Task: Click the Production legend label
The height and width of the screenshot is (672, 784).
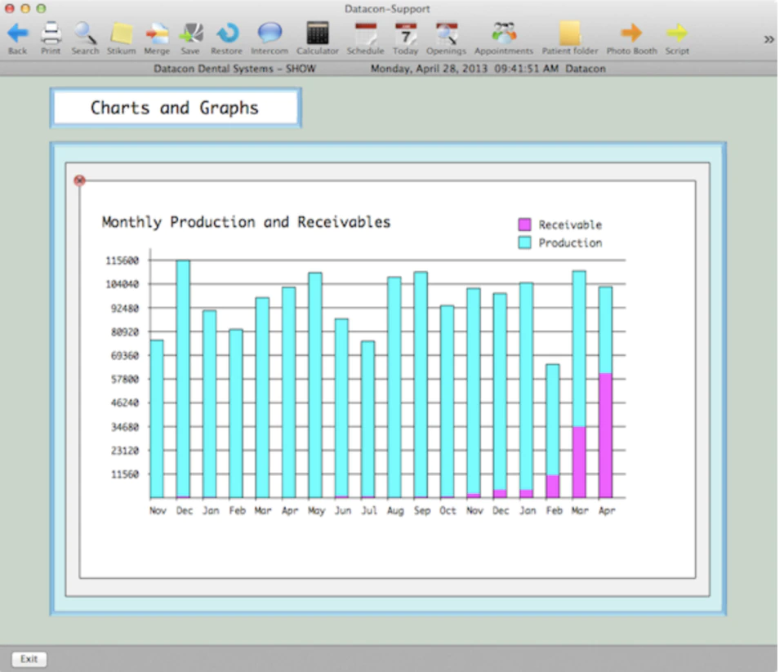Action: tap(570, 243)
